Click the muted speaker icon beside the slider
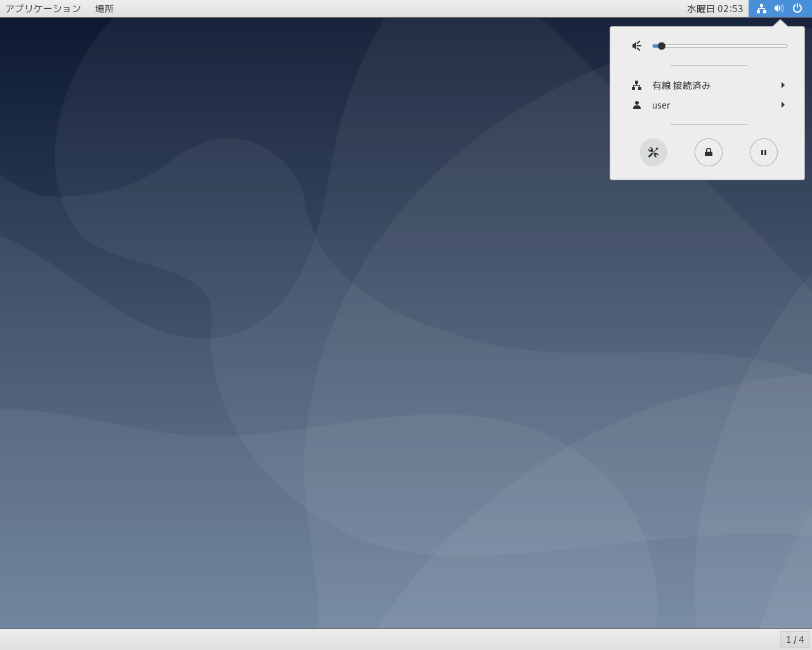 (637, 46)
